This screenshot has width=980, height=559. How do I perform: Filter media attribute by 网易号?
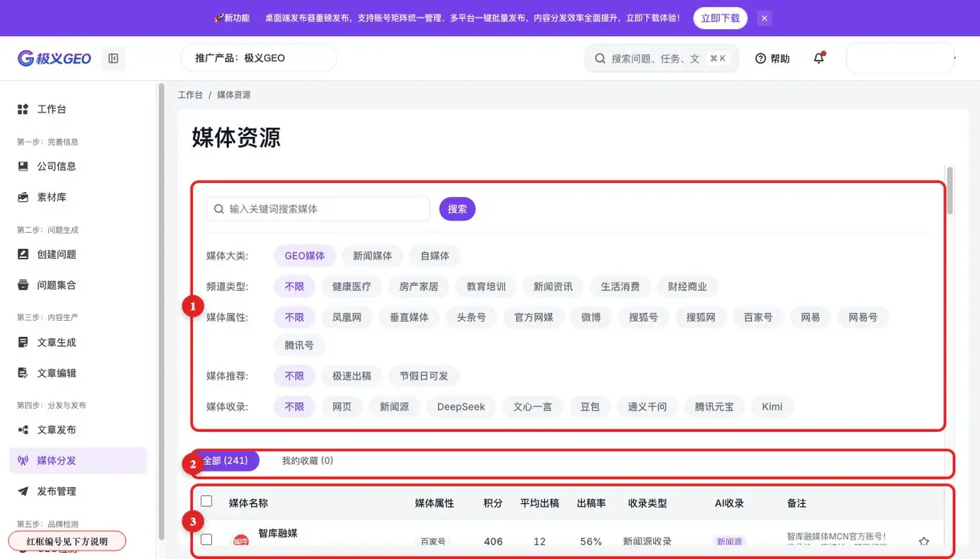863,317
